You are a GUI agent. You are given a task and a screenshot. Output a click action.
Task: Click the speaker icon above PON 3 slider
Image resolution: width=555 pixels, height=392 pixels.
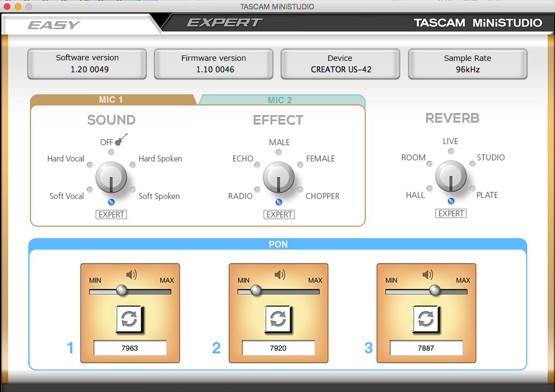coord(428,275)
